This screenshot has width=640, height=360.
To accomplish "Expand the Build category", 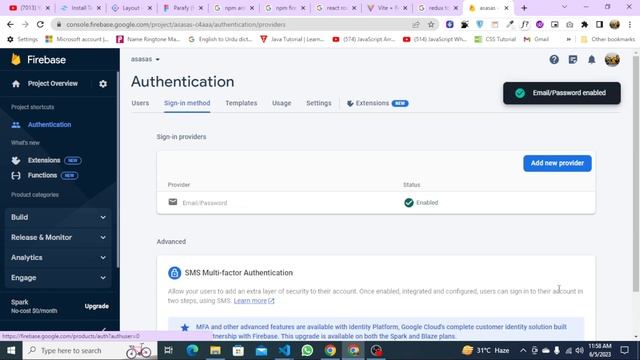I will [58, 218].
